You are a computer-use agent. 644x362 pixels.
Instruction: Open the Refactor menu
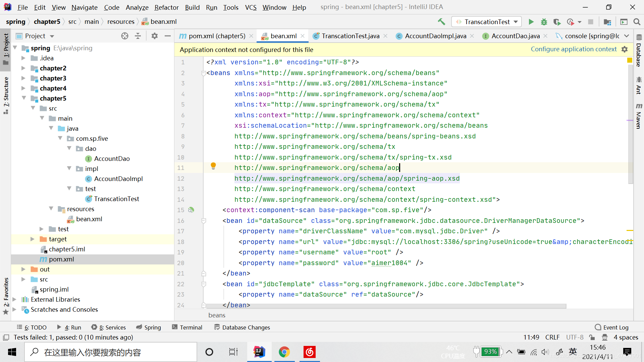(x=166, y=7)
